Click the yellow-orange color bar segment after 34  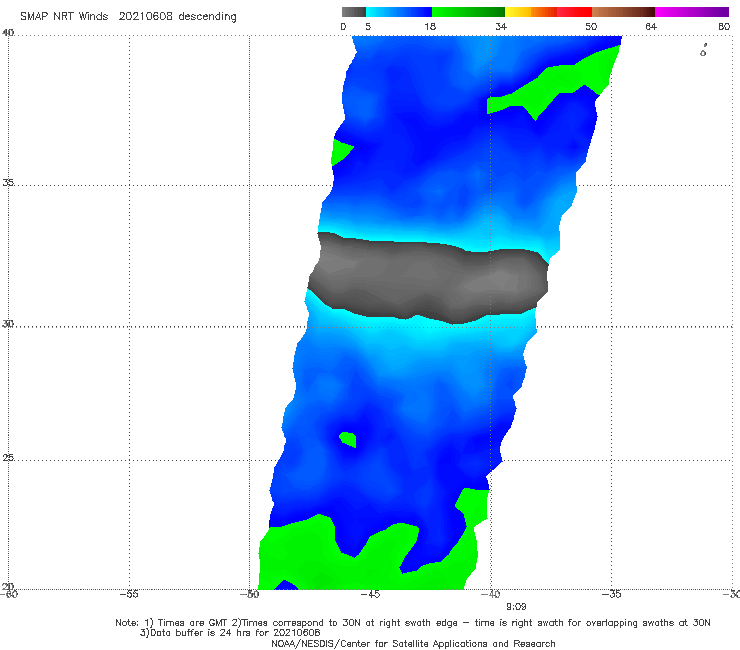click(530, 12)
